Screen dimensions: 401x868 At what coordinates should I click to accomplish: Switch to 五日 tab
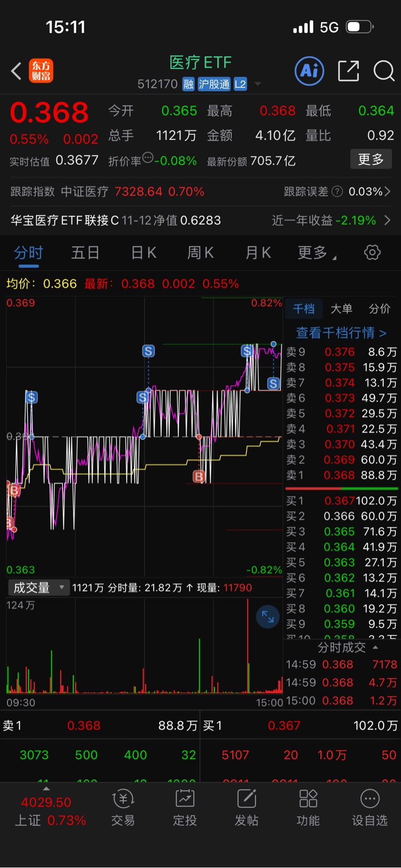tap(86, 253)
